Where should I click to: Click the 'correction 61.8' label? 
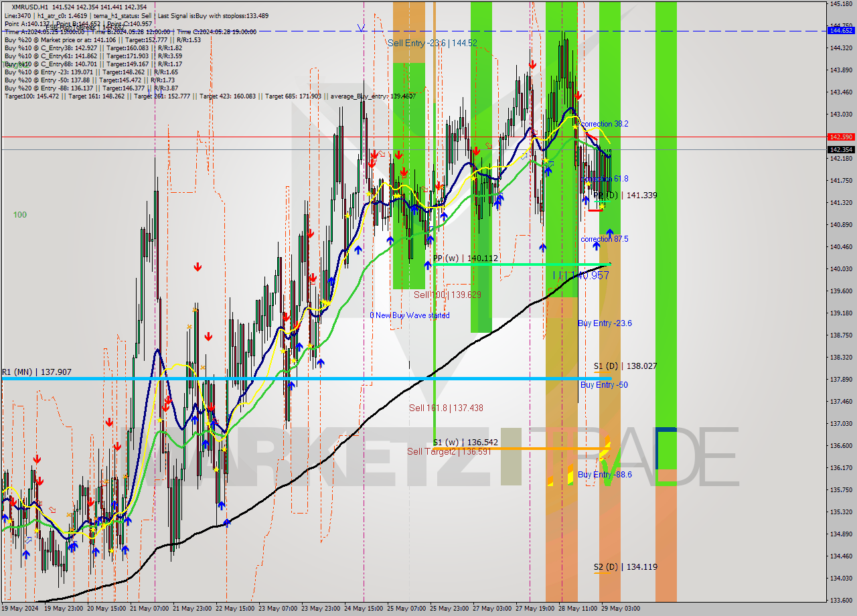point(605,179)
